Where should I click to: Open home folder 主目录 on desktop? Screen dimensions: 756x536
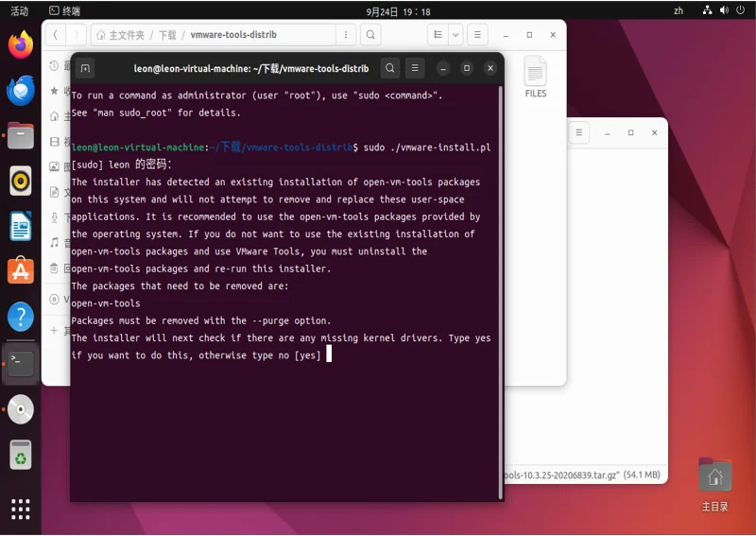click(715, 484)
